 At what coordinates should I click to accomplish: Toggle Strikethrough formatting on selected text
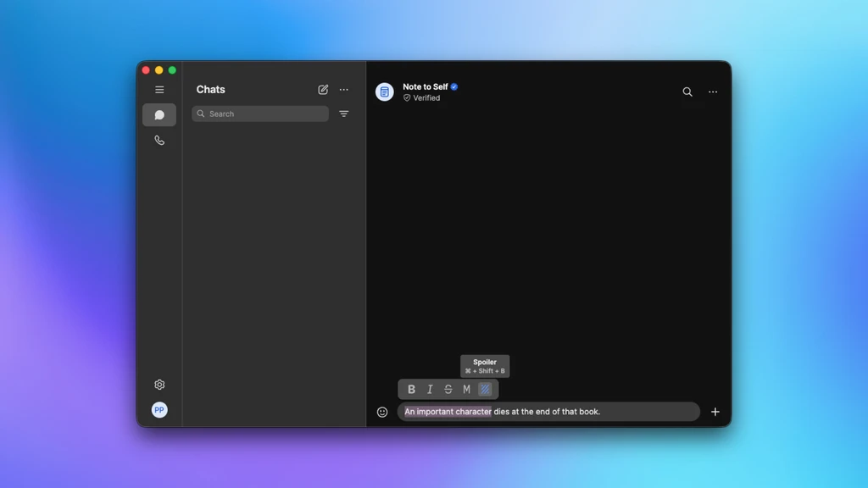click(x=448, y=390)
